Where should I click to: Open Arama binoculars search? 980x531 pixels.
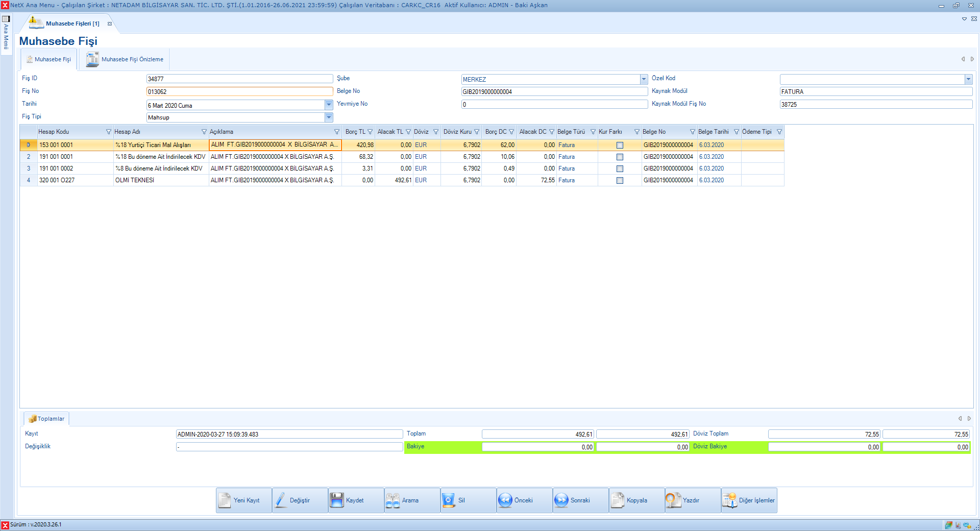393,500
